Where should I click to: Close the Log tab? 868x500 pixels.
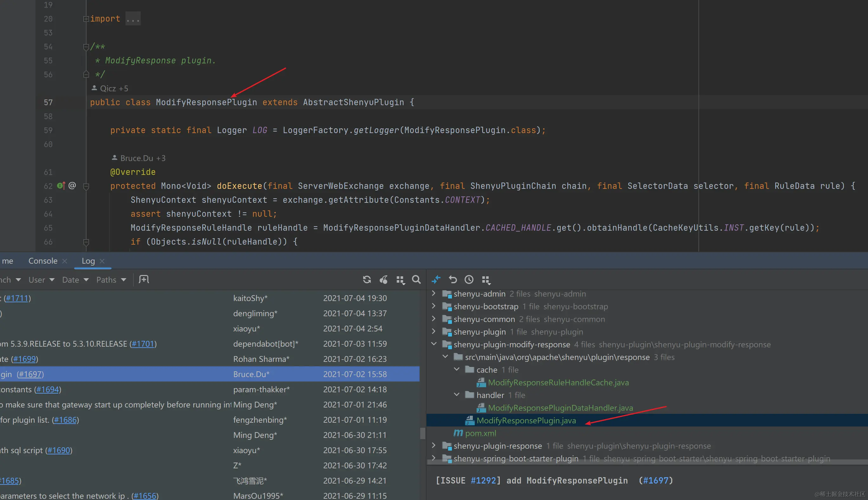click(x=102, y=261)
